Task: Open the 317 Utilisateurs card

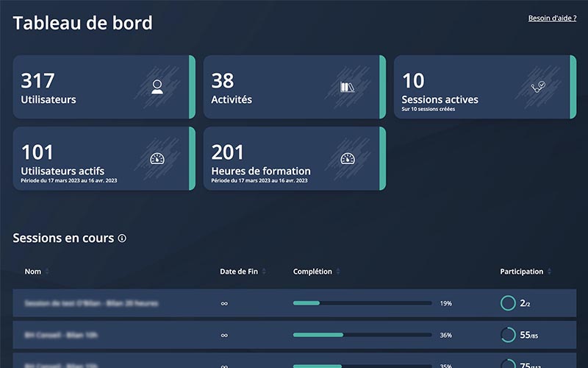Action: coord(104,87)
